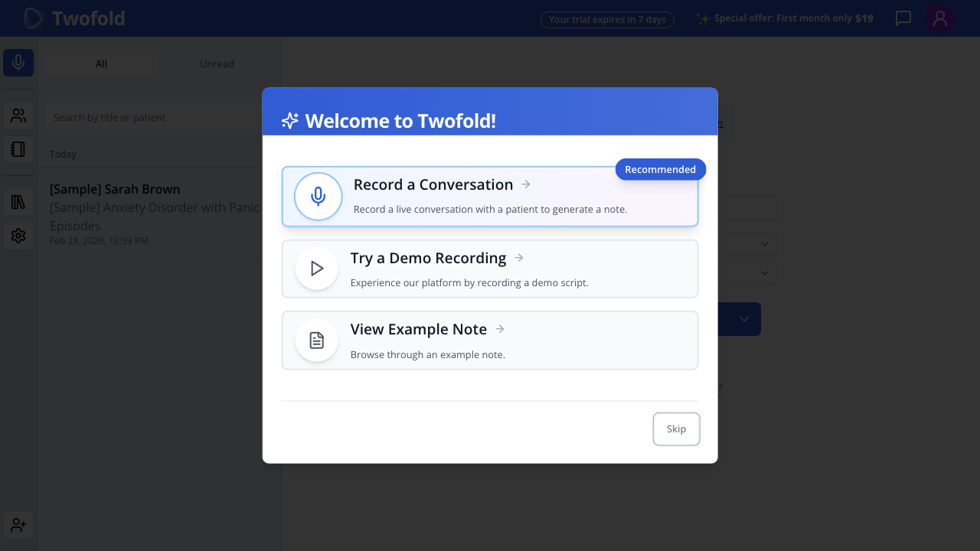Select the Record a Conversation option
Viewport: 980px width, 551px height.
click(490, 196)
